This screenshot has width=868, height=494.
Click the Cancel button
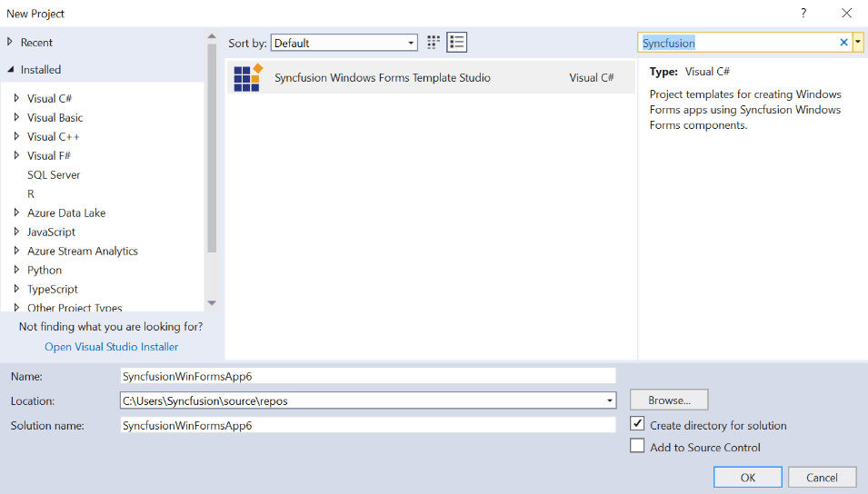pos(822,478)
